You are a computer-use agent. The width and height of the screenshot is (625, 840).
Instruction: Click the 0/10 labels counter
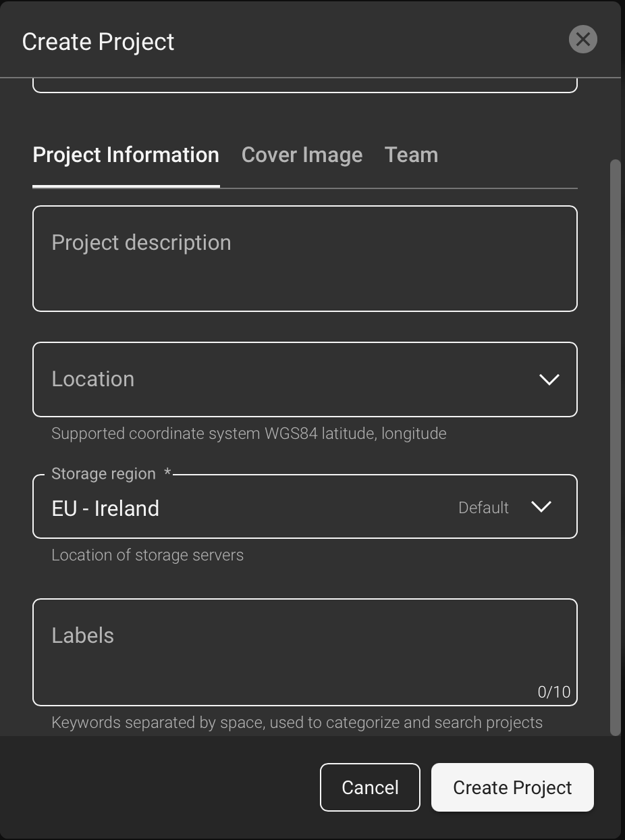[x=553, y=692]
